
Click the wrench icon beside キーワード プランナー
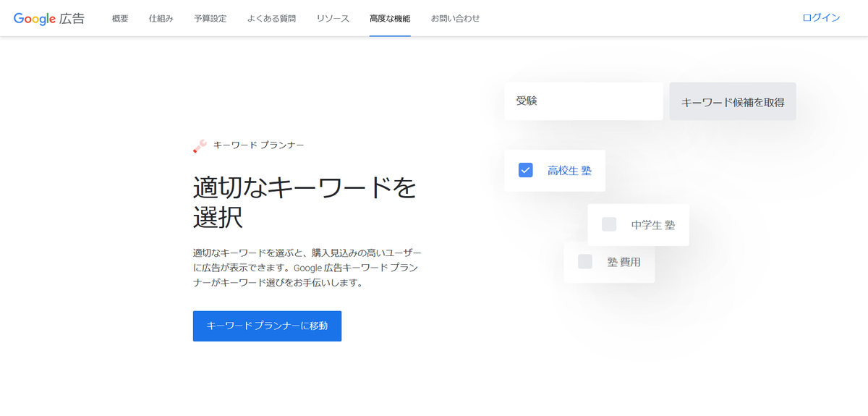[x=200, y=146]
